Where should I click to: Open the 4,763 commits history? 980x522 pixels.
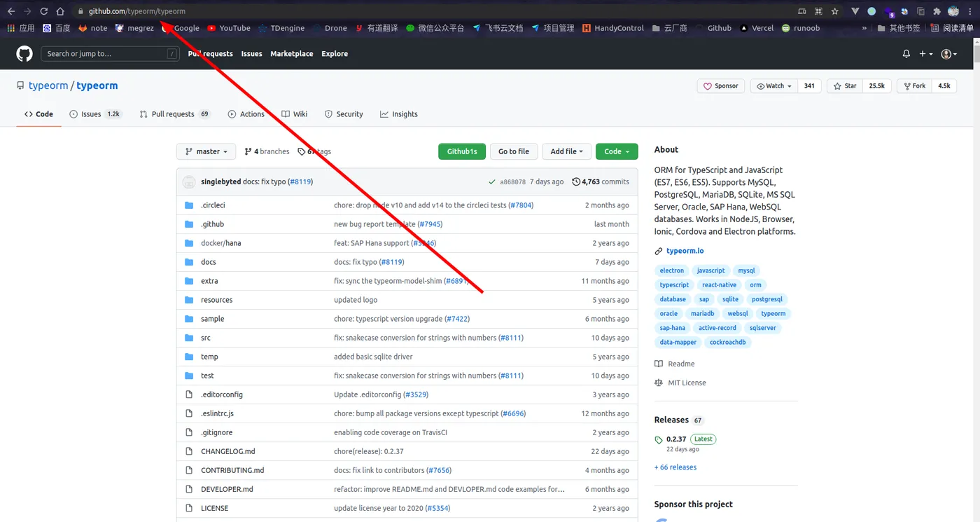pyautogui.click(x=601, y=181)
